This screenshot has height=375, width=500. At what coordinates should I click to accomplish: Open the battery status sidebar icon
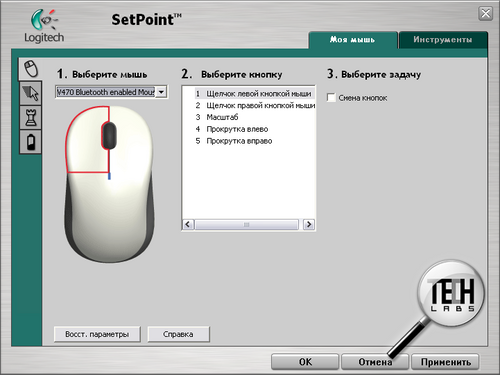click(31, 142)
